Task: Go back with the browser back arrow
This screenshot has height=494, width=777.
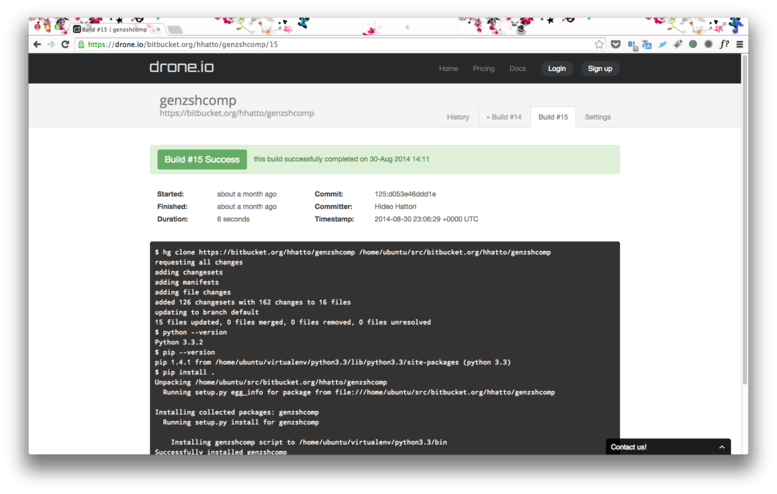Action: (x=37, y=44)
